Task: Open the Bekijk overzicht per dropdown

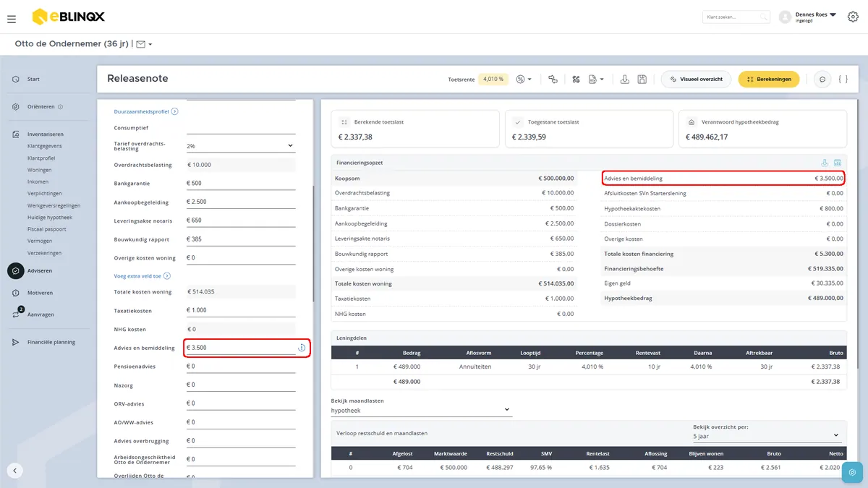Action: (x=766, y=436)
